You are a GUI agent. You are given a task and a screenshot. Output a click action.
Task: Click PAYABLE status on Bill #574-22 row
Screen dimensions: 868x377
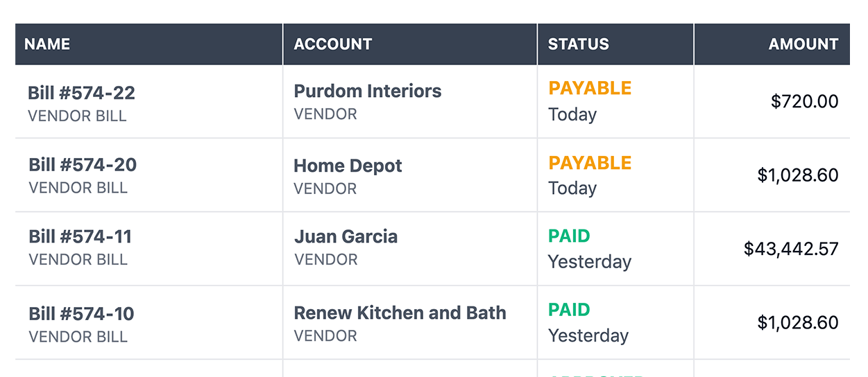pyautogui.click(x=590, y=89)
